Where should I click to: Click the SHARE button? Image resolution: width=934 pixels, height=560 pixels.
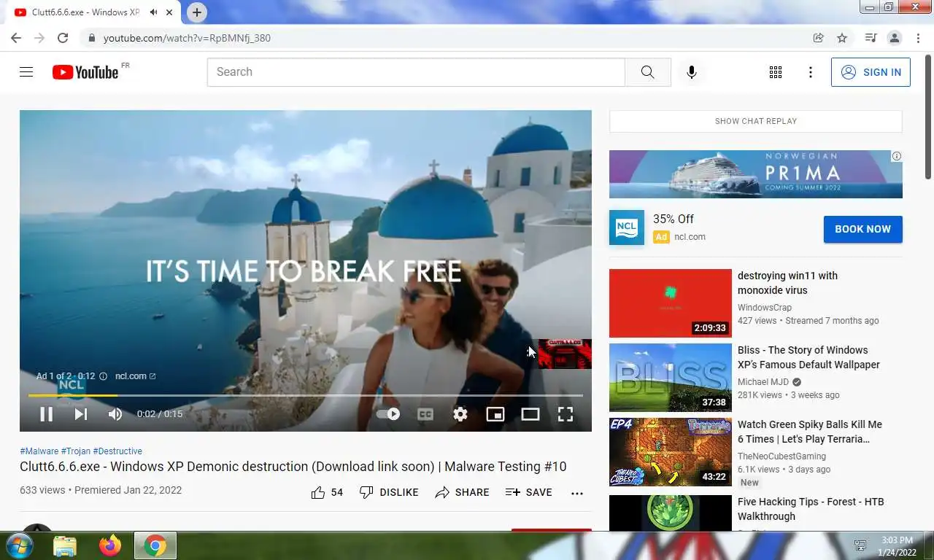(x=462, y=492)
